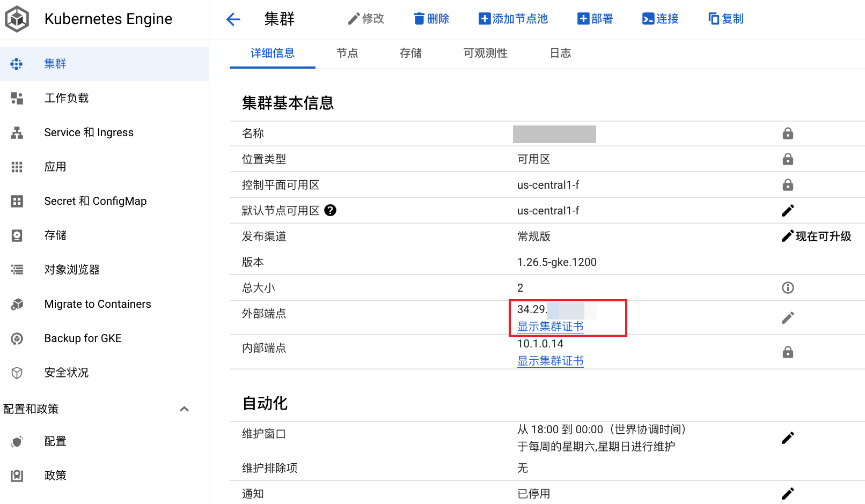This screenshot has height=504, width=865.
Task: Click 删除 to delete the cluster
Action: [x=431, y=18]
